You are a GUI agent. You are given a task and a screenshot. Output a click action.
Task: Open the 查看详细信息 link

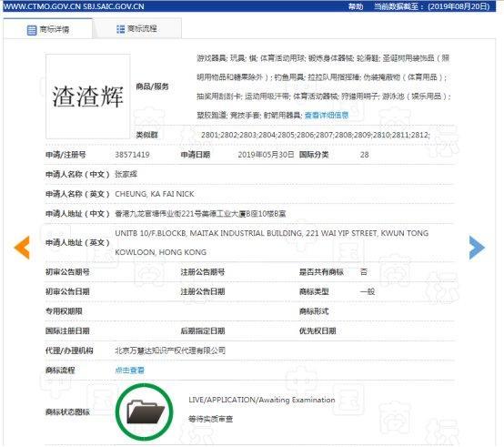click(327, 115)
